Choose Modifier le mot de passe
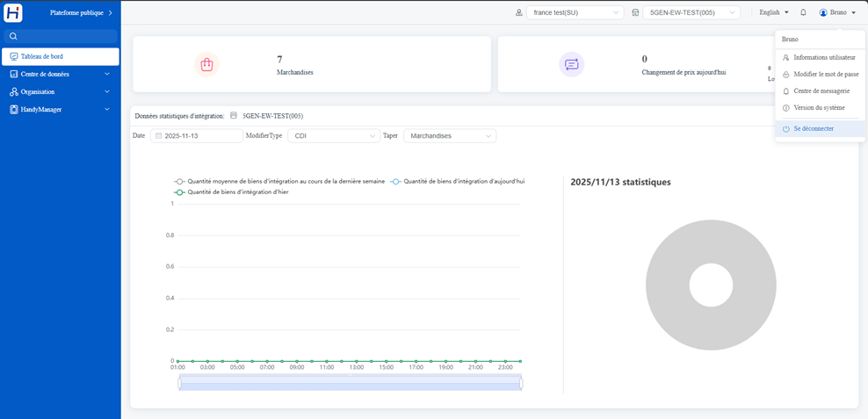This screenshot has height=419, width=868. pyautogui.click(x=821, y=74)
